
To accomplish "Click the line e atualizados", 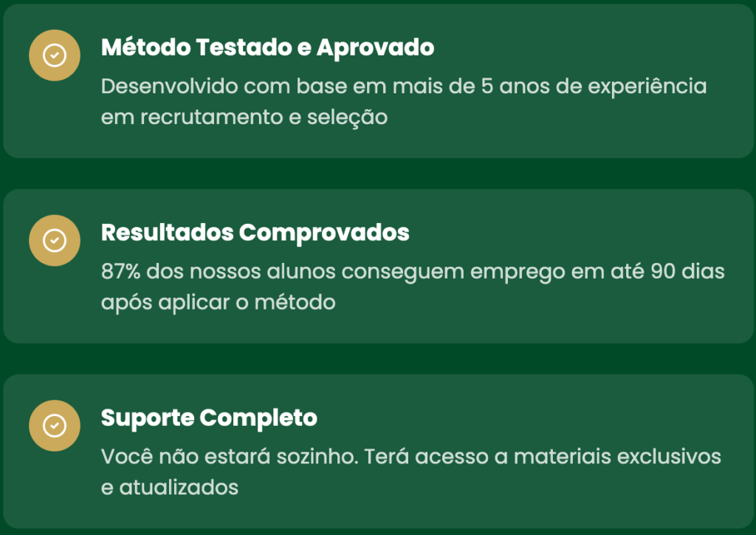I will click(x=169, y=488).
